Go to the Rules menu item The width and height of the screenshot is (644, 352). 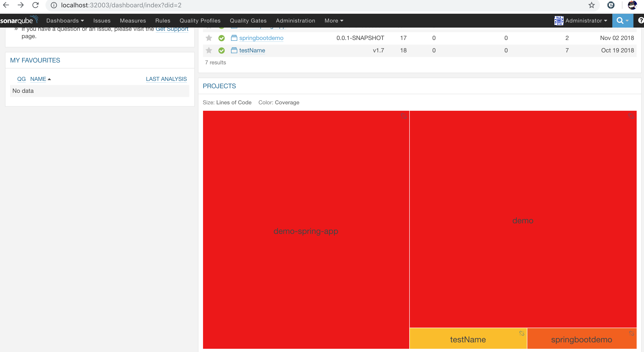pos(163,20)
